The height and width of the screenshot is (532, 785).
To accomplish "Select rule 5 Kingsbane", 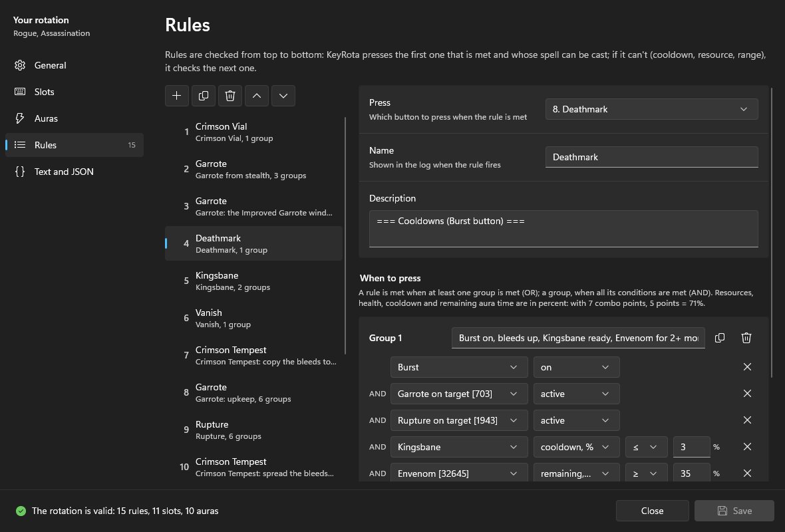I will click(x=254, y=281).
